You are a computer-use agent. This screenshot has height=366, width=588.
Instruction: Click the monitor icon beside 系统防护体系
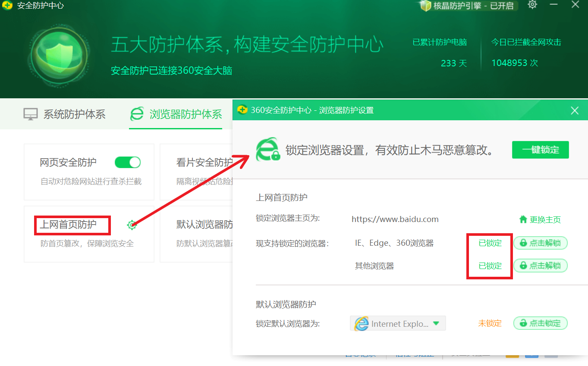[31, 114]
